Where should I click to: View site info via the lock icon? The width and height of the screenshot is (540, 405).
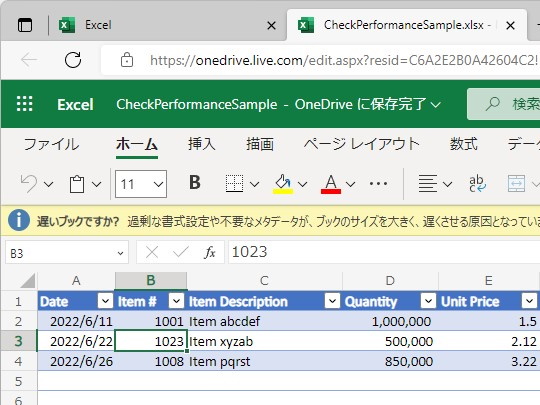point(127,60)
